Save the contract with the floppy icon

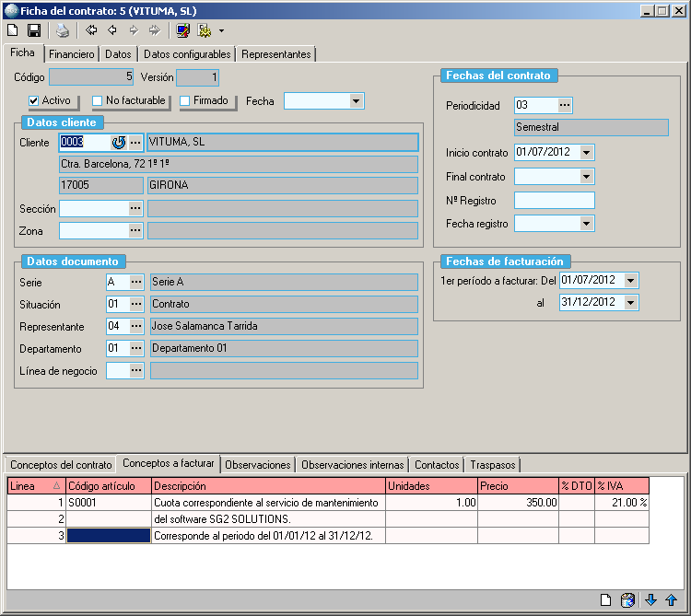tap(34, 30)
